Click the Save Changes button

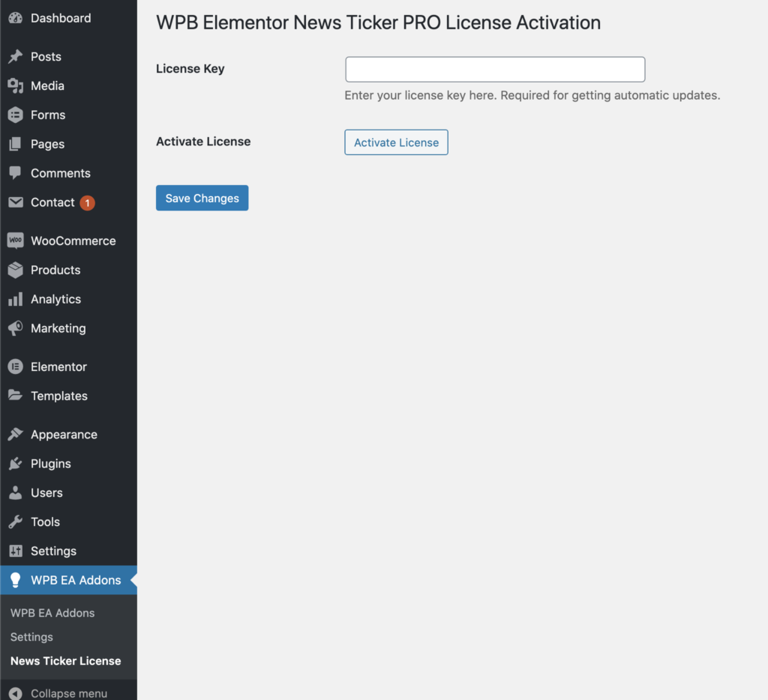202,198
